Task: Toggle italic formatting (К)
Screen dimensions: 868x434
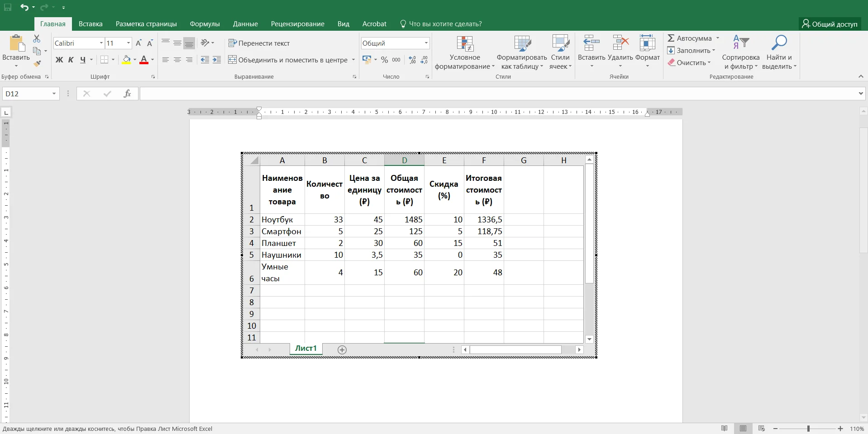Action: pyautogui.click(x=71, y=60)
